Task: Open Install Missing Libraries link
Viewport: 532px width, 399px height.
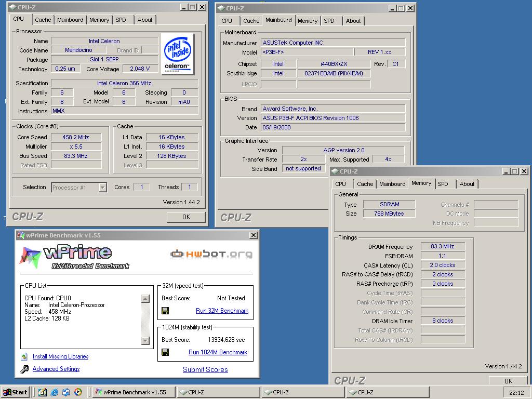Action: point(60,356)
